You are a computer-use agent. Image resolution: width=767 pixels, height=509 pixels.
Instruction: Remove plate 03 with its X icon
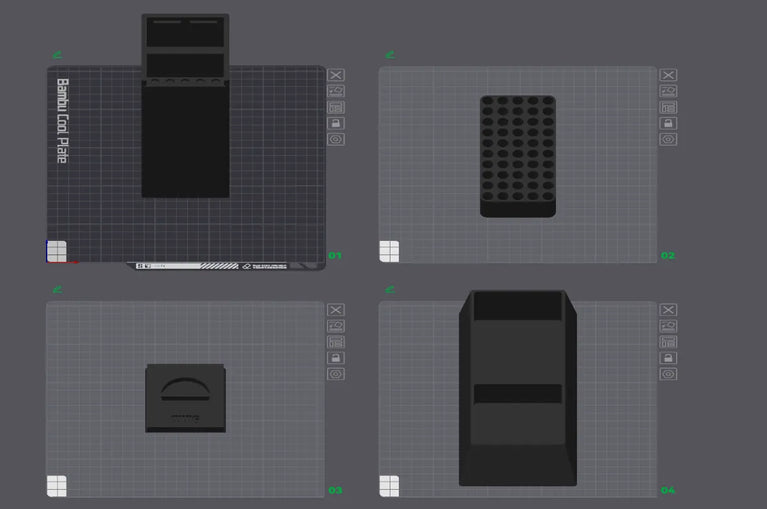(x=336, y=310)
